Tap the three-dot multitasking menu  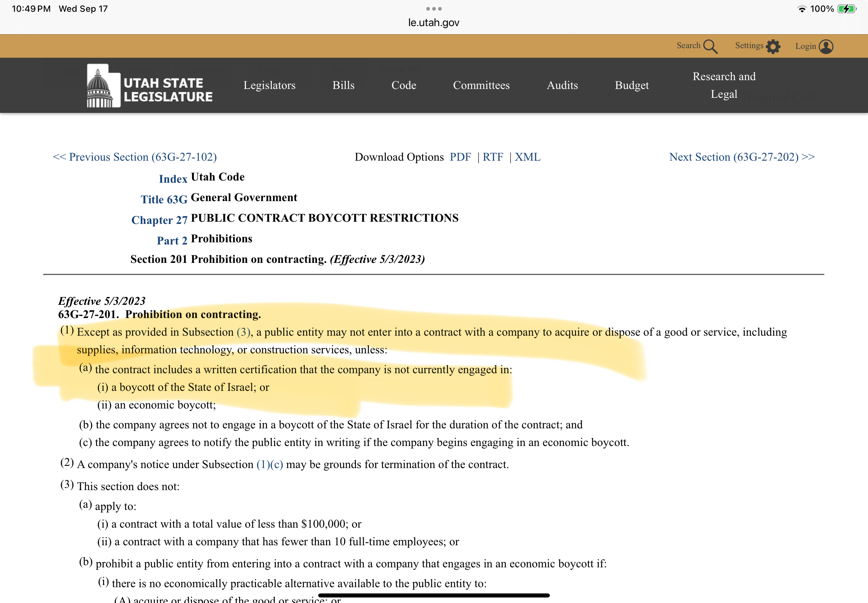tap(434, 9)
